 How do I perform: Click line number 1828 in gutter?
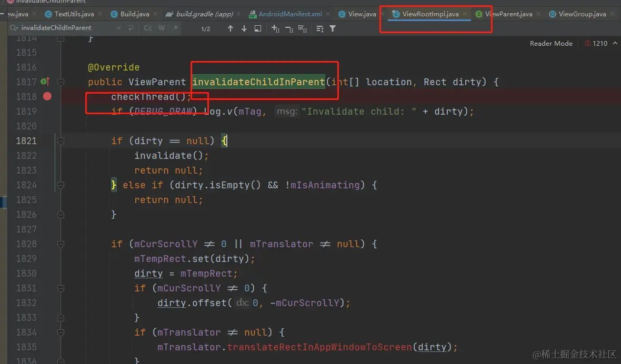pyautogui.click(x=26, y=244)
